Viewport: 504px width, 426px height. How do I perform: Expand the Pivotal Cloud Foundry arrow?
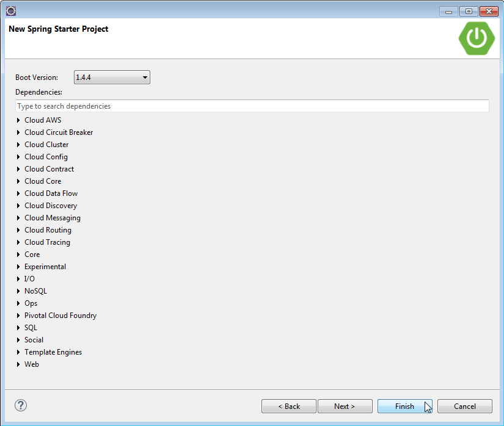[18, 316]
